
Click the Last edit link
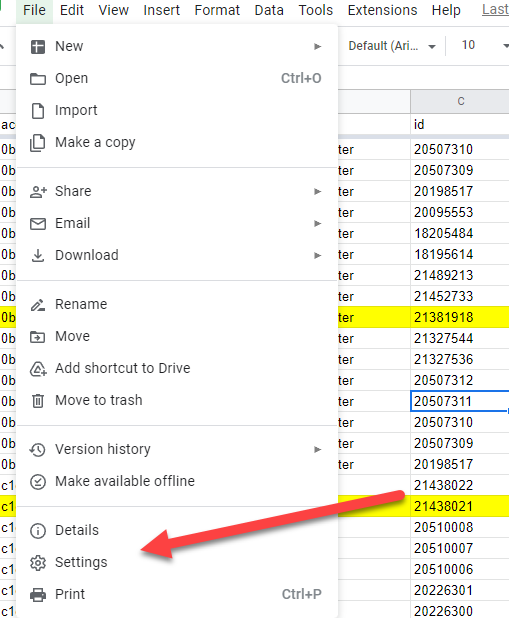[x=495, y=9]
